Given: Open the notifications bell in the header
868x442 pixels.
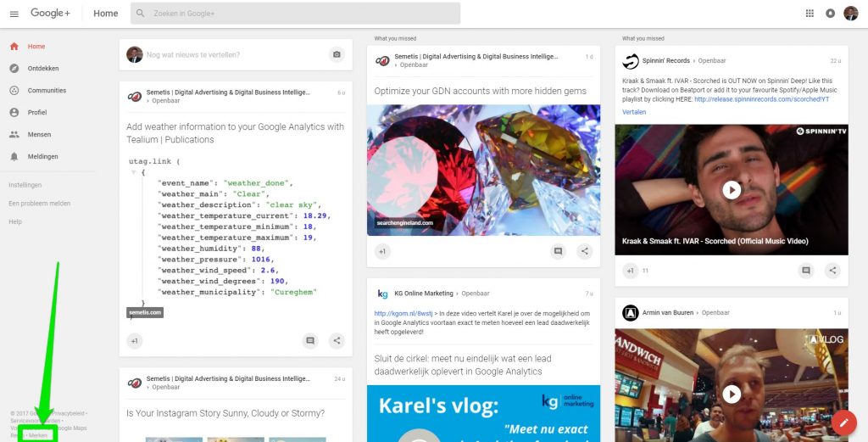Looking at the screenshot, I should [831, 14].
